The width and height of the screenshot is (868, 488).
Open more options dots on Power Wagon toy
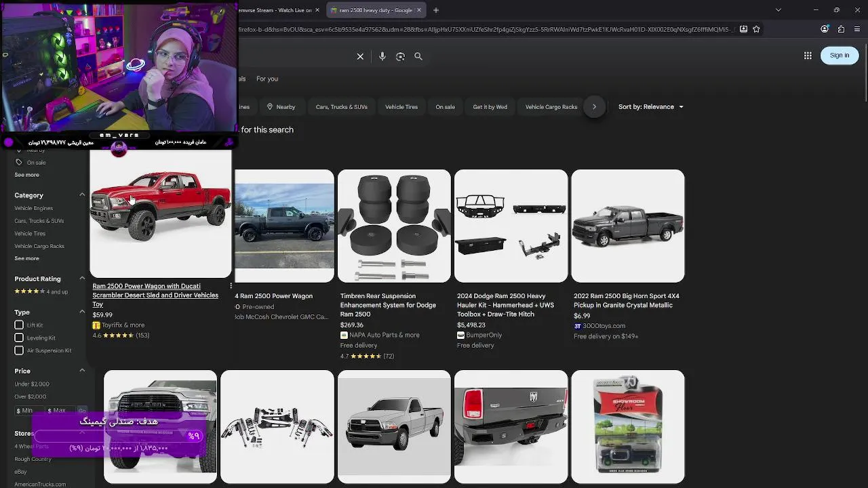pyautogui.click(x=231, y=286)
